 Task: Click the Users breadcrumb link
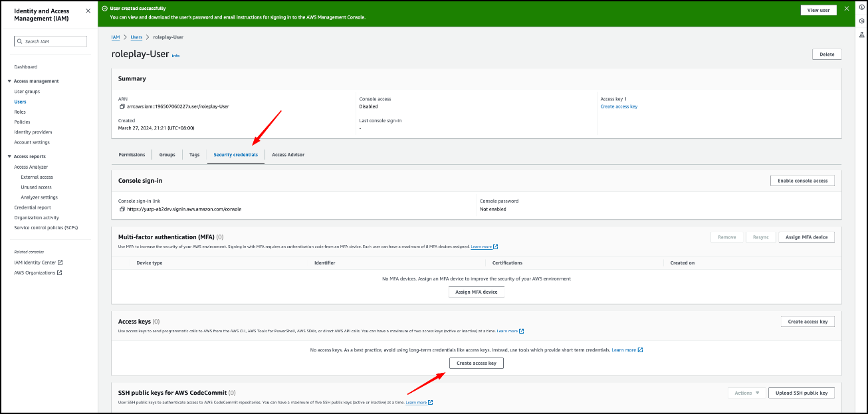[x=136, y=37]
